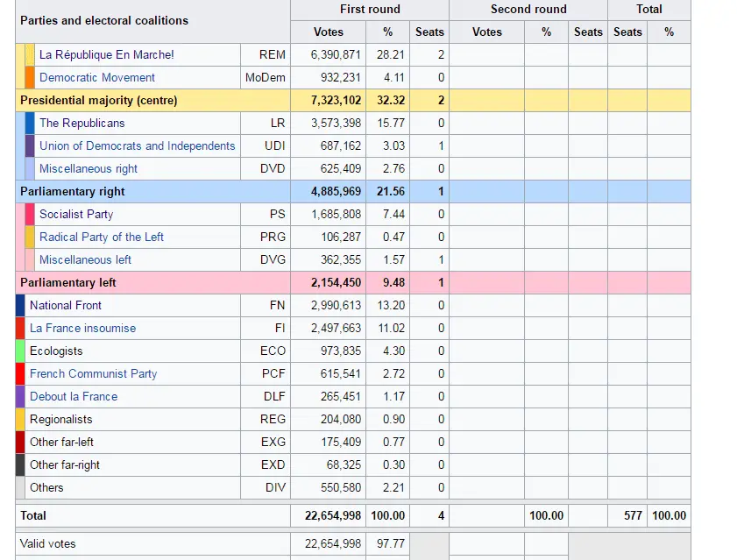Click the green Ecologists color swatch
The width and height of the screenshot is (737, 560).
coord(20,351)
